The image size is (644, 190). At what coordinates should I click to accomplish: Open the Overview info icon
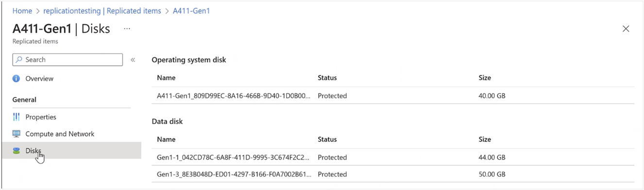[17, 79]
